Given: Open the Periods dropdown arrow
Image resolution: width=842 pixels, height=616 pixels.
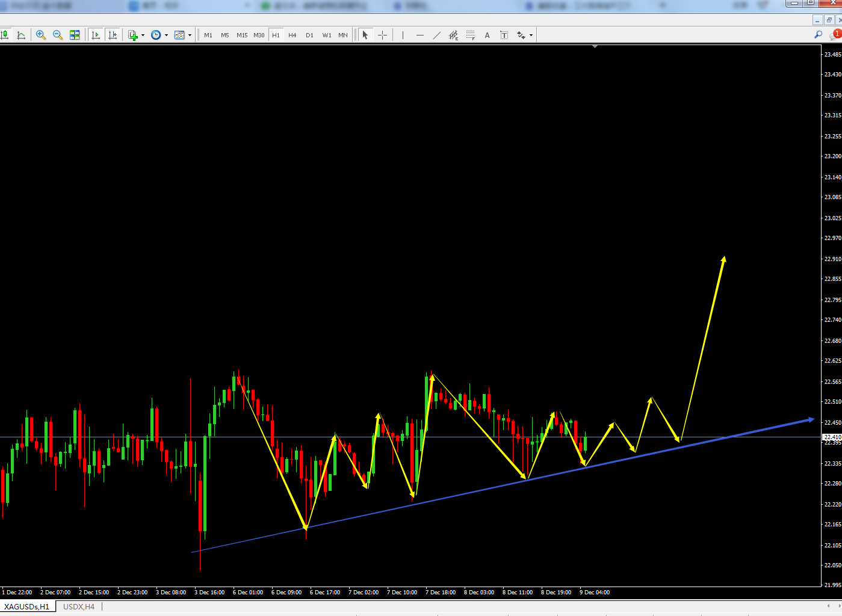Looking at the screenshot, I should pos(166,35).
